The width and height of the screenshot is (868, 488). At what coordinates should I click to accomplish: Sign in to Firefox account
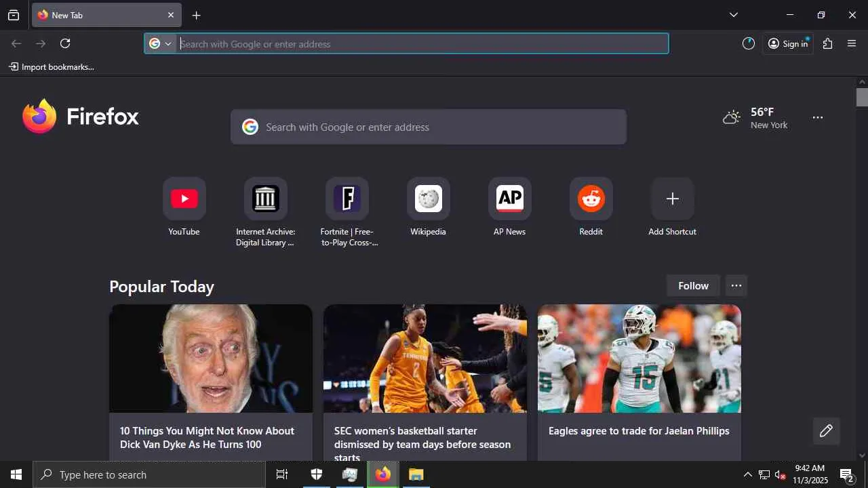click(x=788, y=44)
